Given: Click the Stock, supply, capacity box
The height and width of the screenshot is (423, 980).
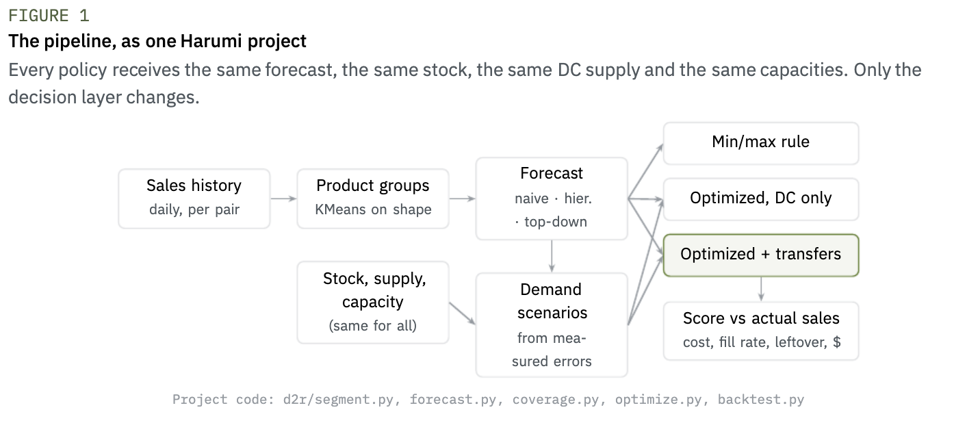Looking at the screenshot, I should pos(373,302).
